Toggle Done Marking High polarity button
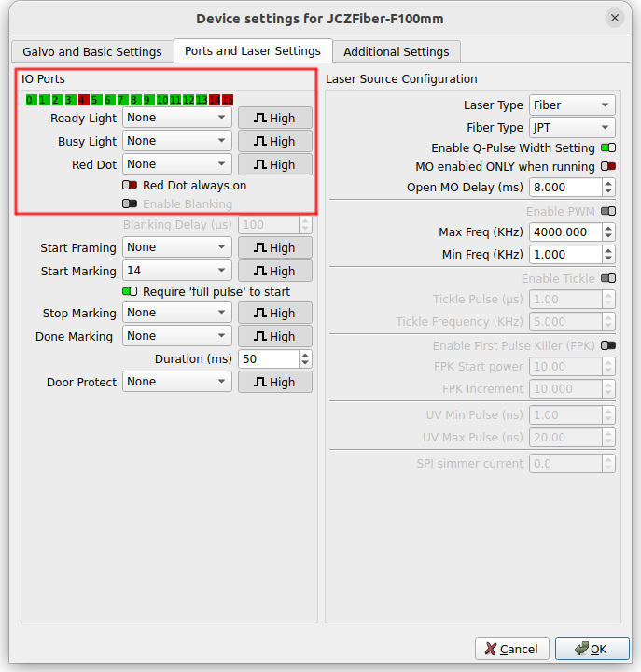Image resolution: width=641 pixels, height=672 pixels. 275,336
